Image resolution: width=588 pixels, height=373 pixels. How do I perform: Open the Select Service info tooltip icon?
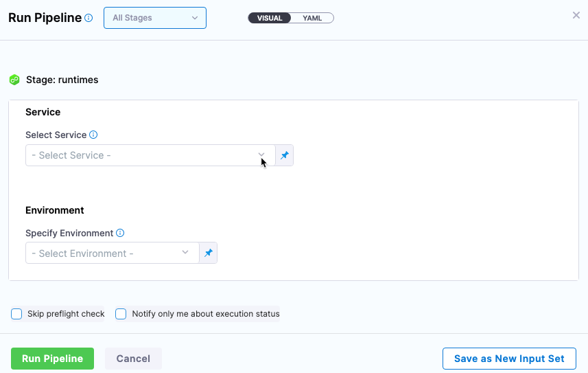click(x=93, y=135)
